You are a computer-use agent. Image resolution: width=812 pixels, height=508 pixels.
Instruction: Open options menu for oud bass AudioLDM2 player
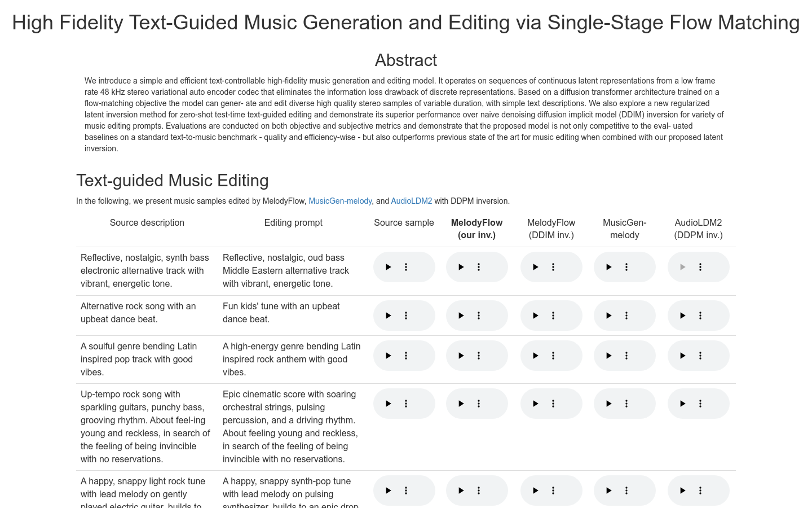(x=700, y=267)
